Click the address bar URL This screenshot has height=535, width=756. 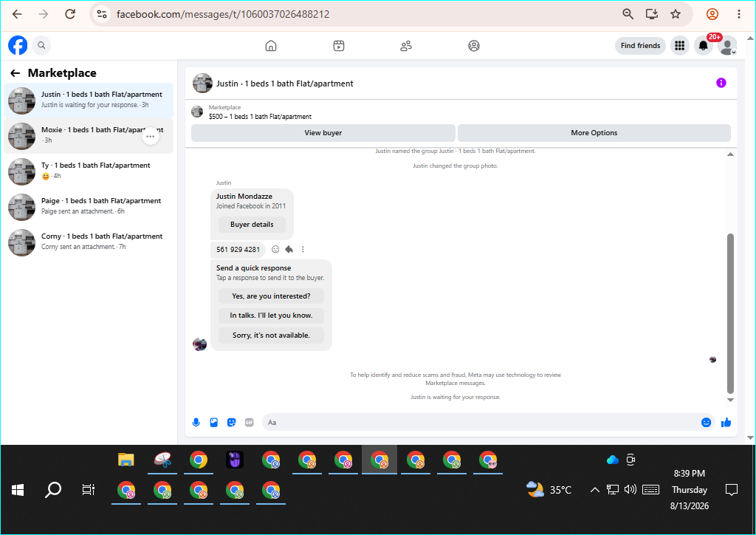tap(223, 15)
